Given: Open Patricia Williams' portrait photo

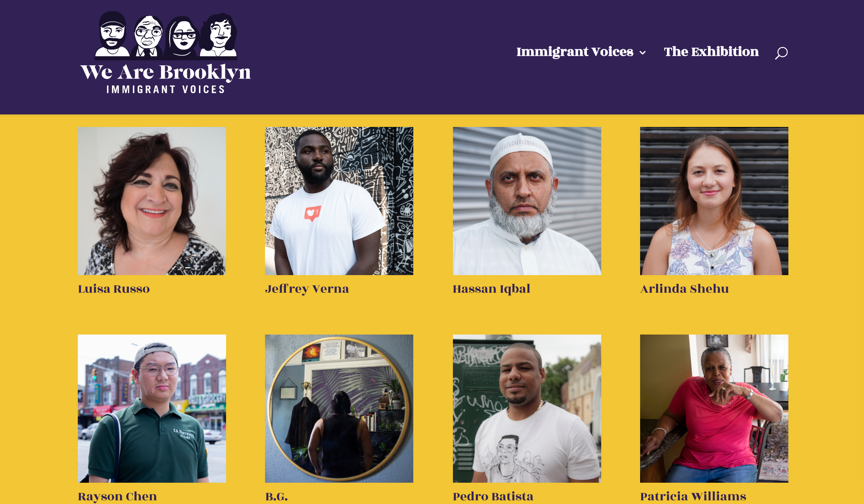Looking at the screenshot, I should point(714,409).
